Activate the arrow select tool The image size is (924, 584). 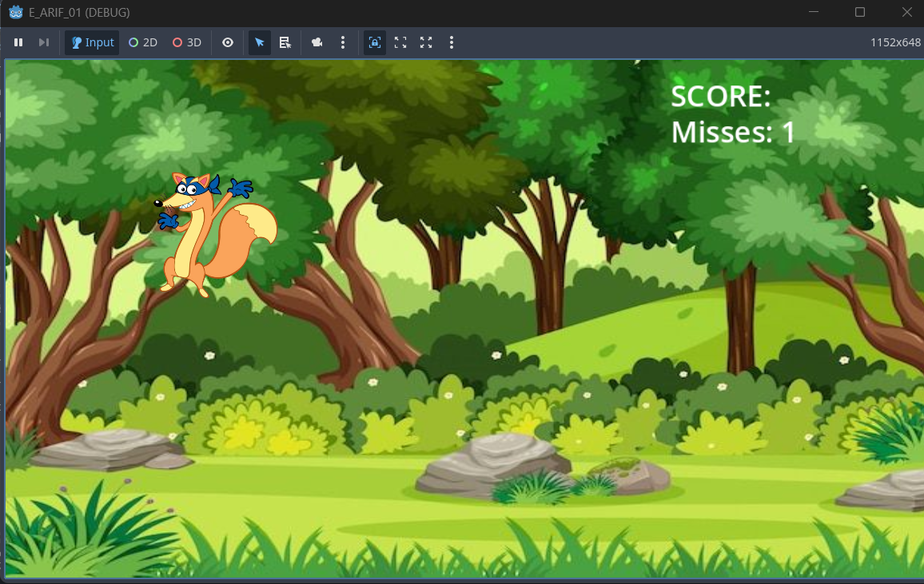(x=259, y=42)
